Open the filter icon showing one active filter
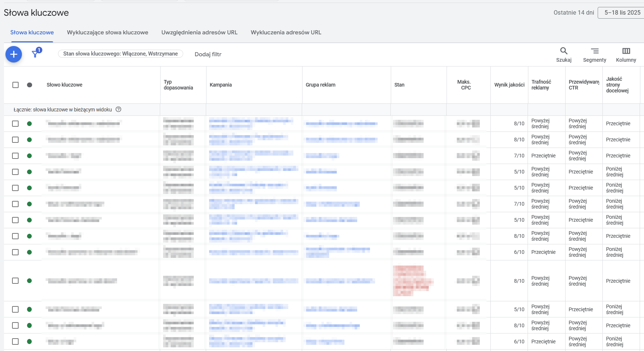Screen dimensions: 644x351 point(35,54)
